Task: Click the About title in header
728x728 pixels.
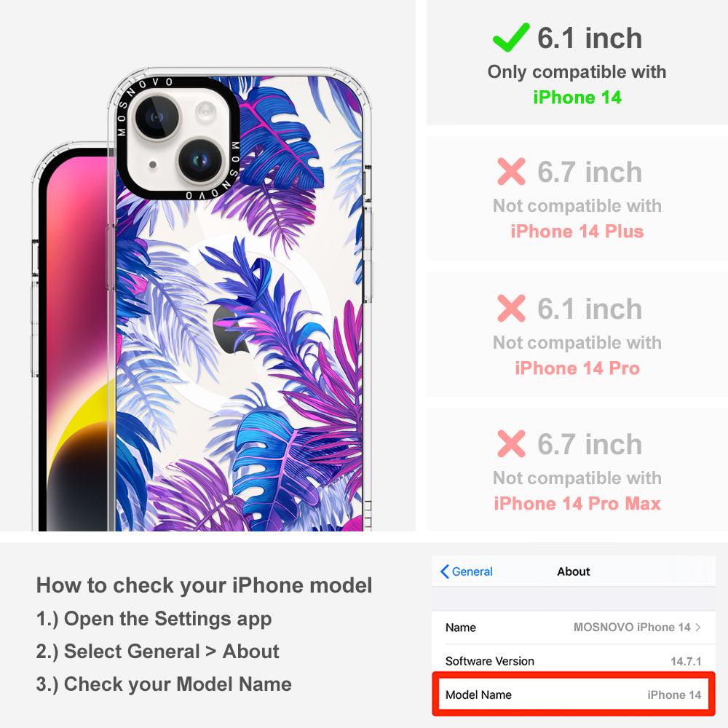Action: tap(574, 571)
